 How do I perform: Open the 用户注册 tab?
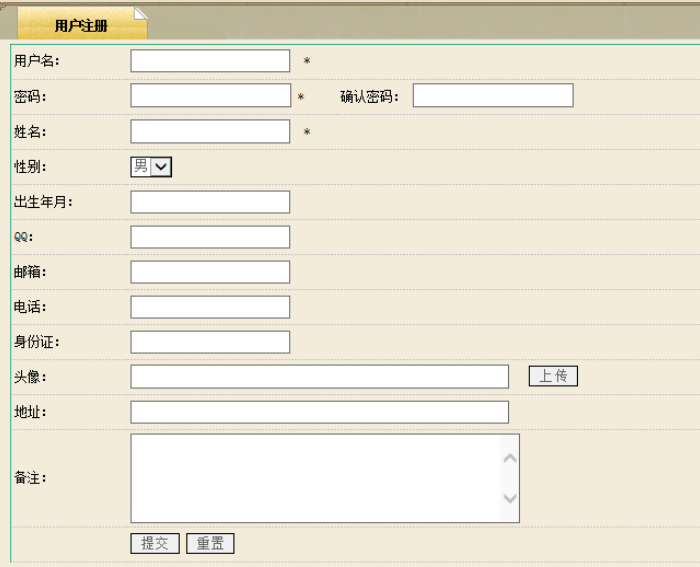[82, 25]
